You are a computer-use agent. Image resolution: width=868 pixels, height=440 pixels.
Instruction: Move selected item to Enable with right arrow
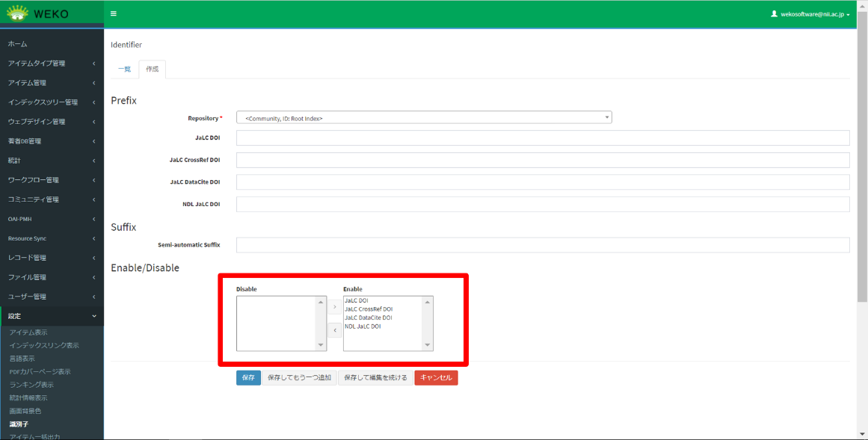[334, 307]
